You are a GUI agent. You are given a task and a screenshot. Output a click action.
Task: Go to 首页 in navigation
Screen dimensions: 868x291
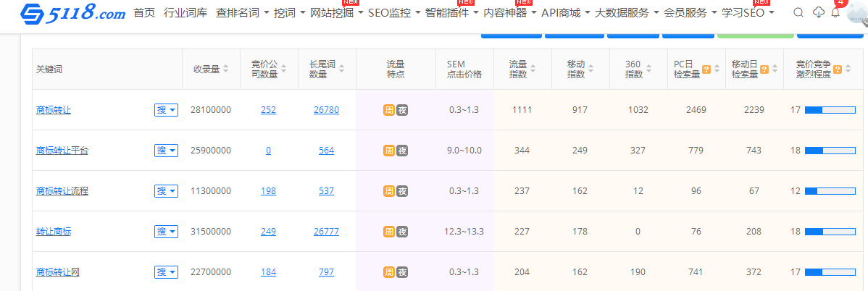click(x=144, y=13)
